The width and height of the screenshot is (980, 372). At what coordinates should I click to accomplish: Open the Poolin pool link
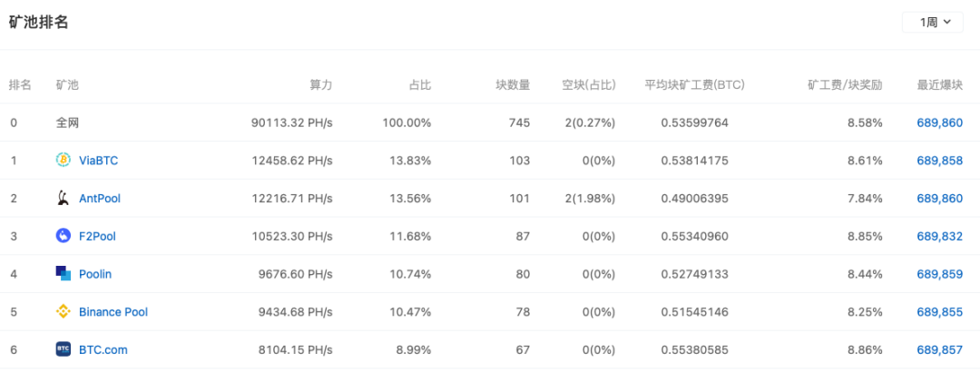point(95,274)
